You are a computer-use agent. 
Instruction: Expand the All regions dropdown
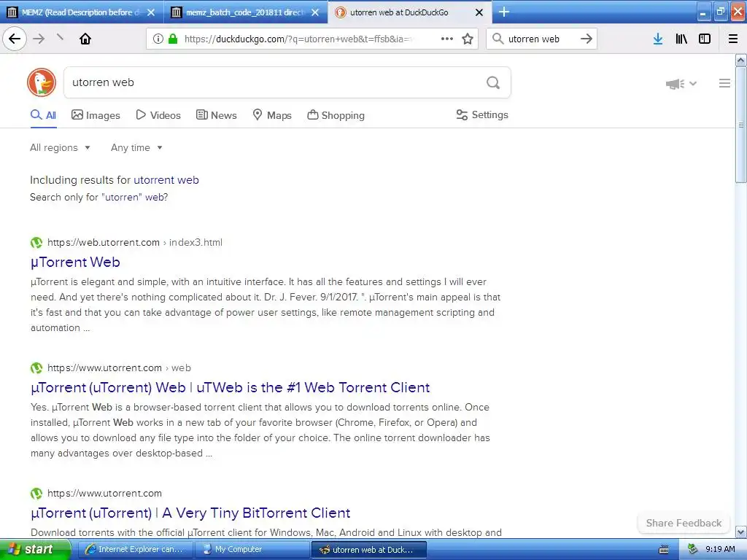coord(60,147)
